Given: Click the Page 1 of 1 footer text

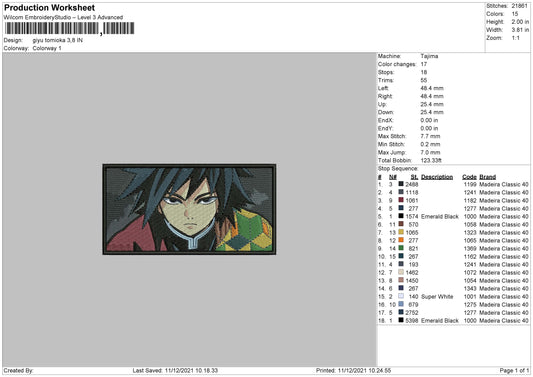Looking at the screenshot, I should pos(514,371).
